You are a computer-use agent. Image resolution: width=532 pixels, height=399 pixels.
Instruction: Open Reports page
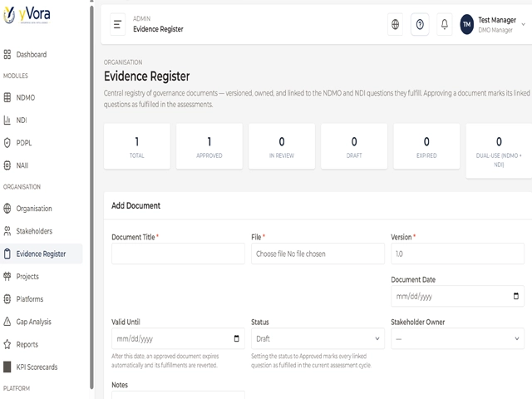pyautogui.click(x=42, y=344)
